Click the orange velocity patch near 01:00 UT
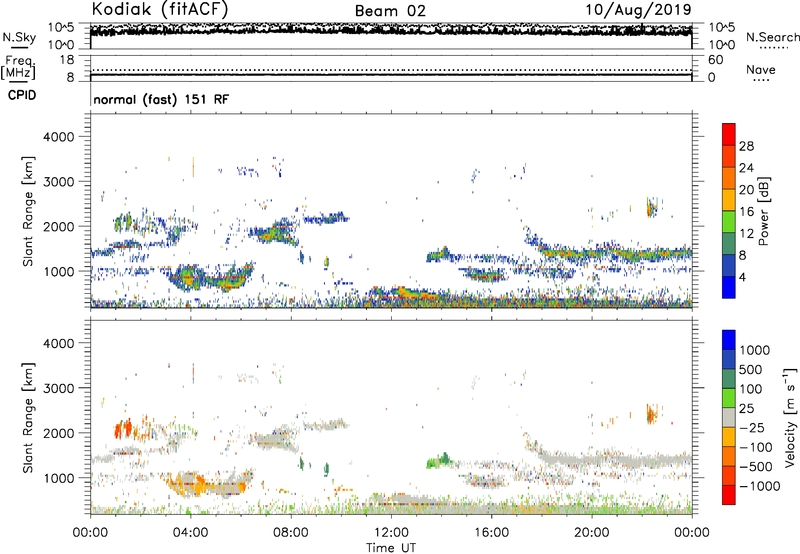Screen dimensions: 800x554 coord(122,428)
